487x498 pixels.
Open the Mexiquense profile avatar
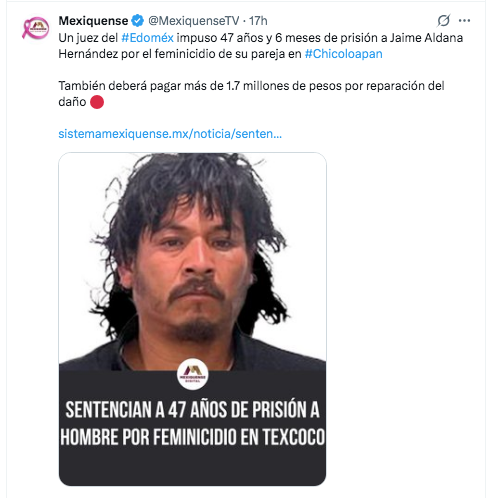click(x=35, y=28)
